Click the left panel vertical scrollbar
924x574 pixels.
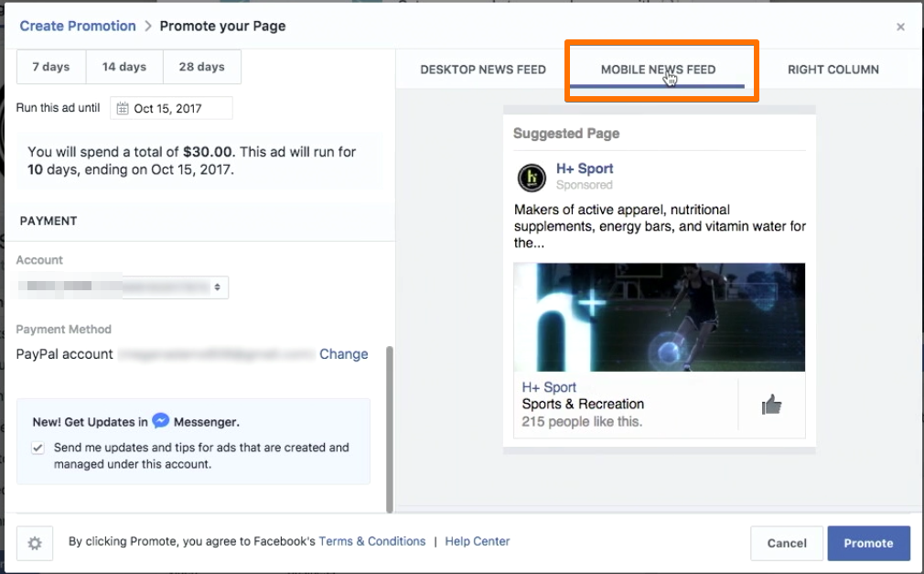(x=390, y=429)
